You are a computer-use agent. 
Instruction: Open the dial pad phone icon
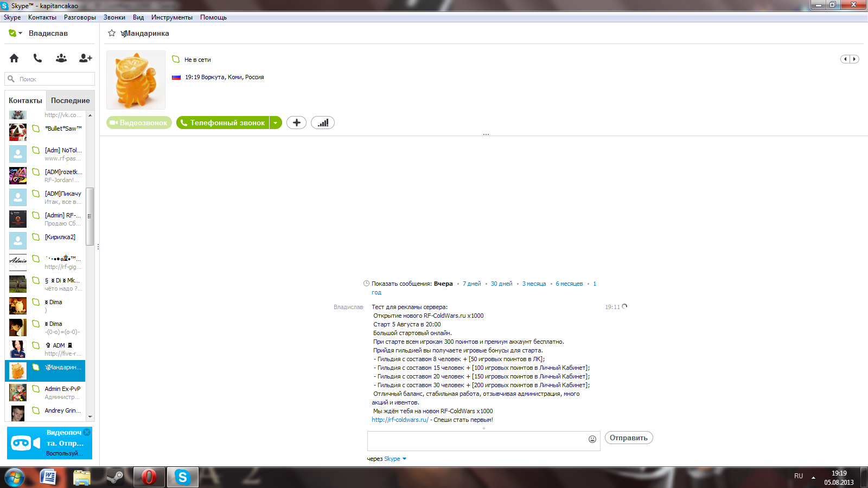[x=37, y=58]
